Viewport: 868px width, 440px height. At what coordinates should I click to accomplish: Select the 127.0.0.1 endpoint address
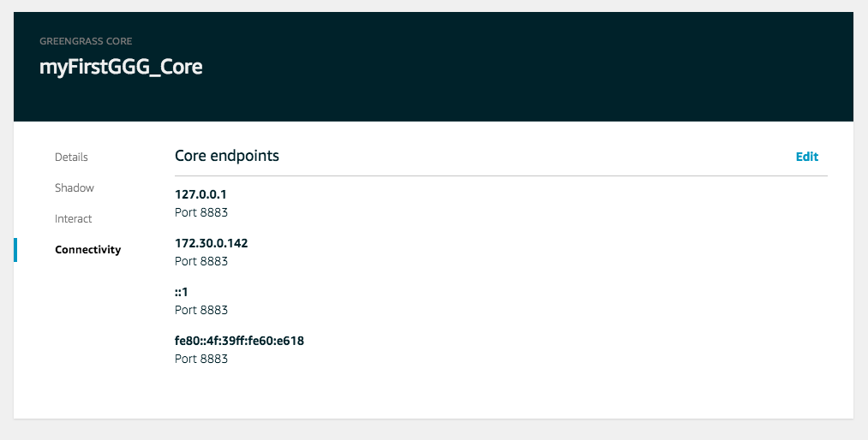tap(201, 194)
